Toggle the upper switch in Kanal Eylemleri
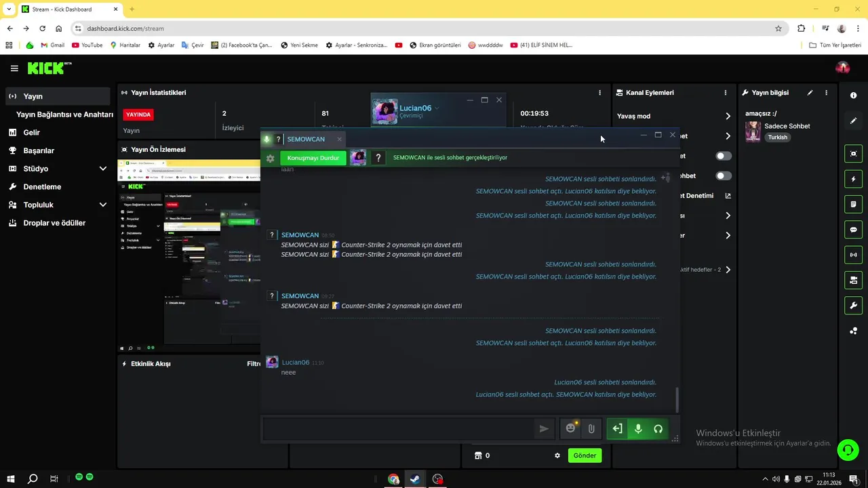Image resolution: width=868 pixels, height=488 pixels. tap(724, 156)
